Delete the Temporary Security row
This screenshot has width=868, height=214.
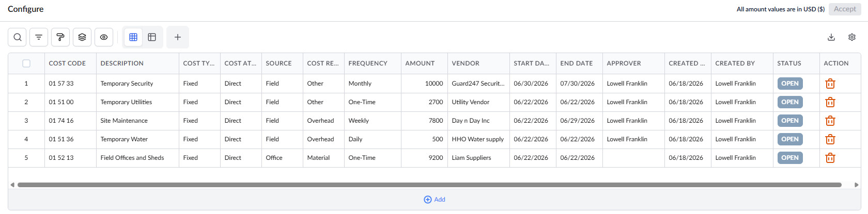coord(830,84)
